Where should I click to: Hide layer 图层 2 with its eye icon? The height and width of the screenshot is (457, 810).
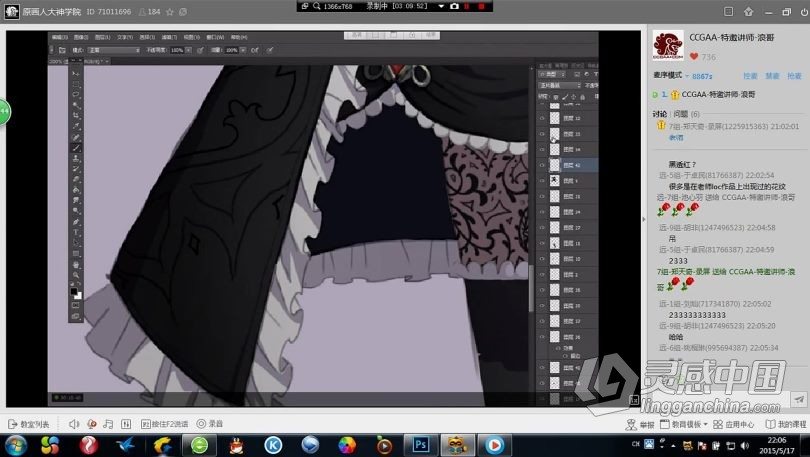tap(542, 274)
